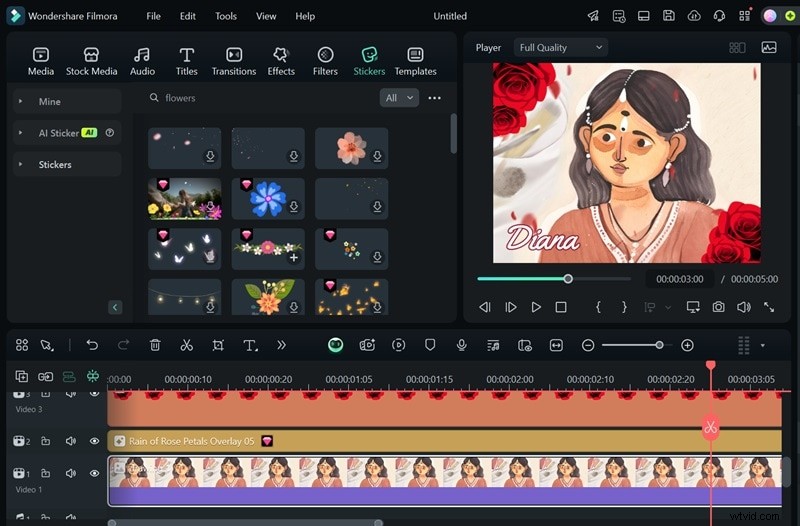Toggle lock on video track 2
The width and height of the screenshot is (800, 526).
pyautogui.click(x=45, y=441)
